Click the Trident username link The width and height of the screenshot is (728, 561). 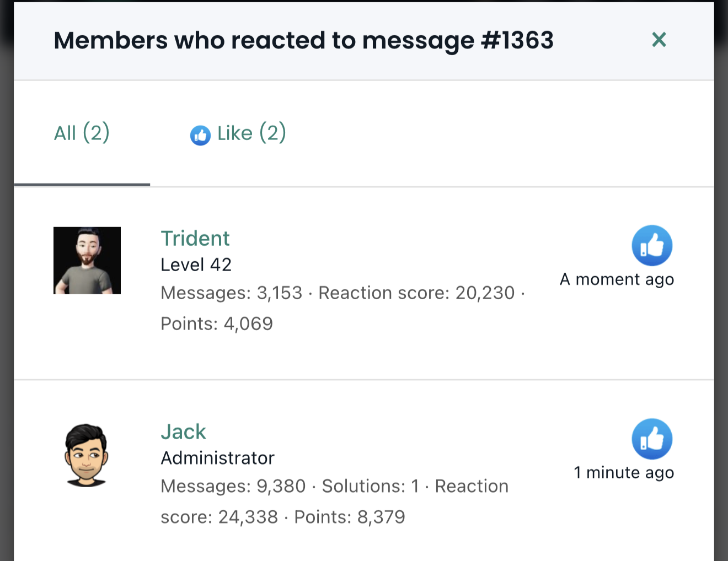click(195, 238)
